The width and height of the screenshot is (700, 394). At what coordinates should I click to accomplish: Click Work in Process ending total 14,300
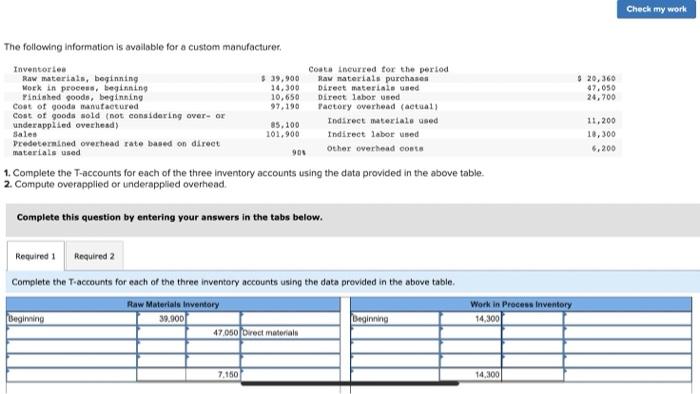tap(471, 374)
